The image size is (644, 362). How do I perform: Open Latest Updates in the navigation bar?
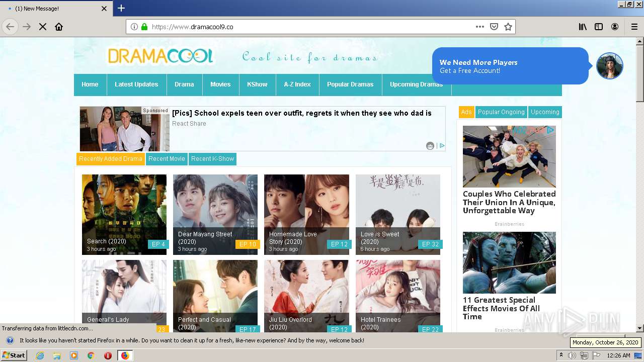pyautogui.click(x=136, y=84)
